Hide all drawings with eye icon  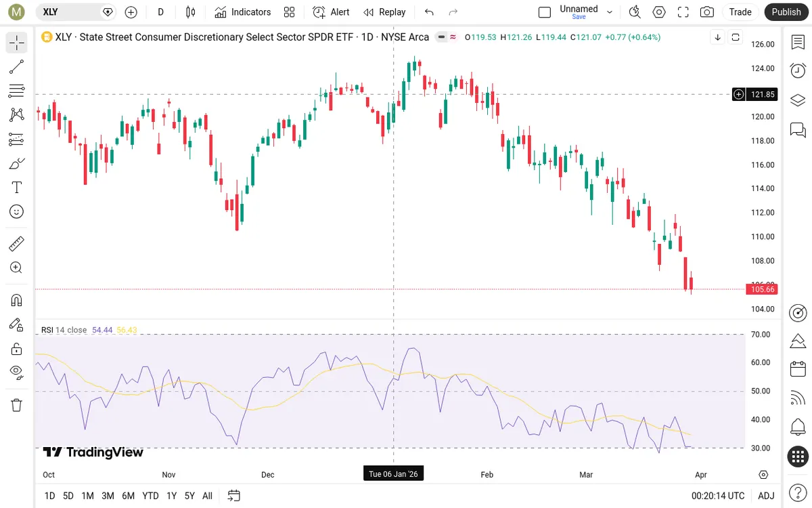[17, 372]
